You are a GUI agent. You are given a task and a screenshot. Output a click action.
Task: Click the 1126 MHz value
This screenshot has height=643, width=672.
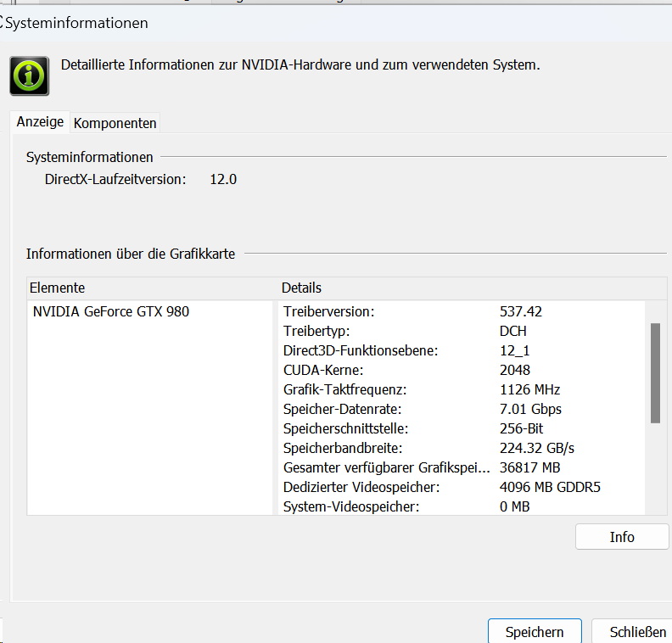pyautogui.click(x=529, y=390)
